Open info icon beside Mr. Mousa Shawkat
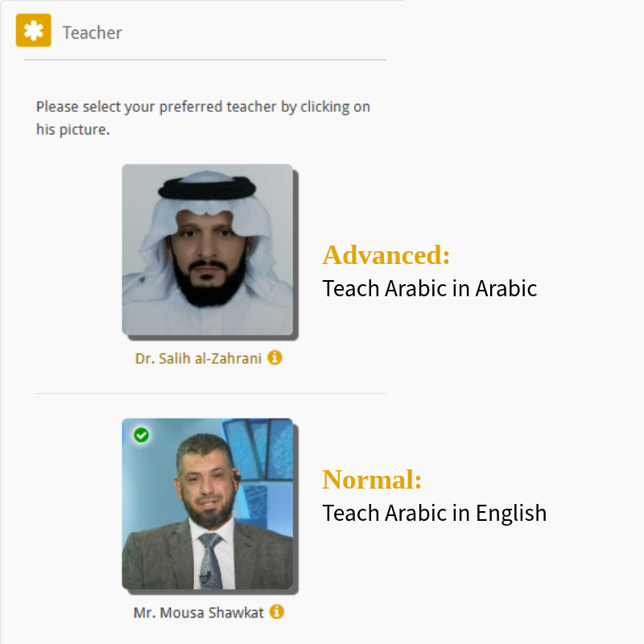 [277, 612]
